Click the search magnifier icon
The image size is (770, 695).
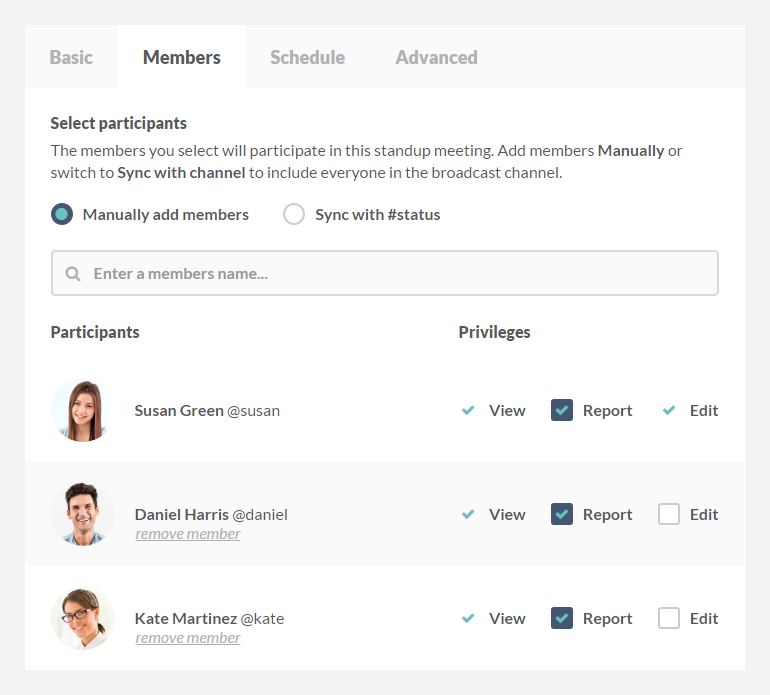(x=73, y=273)
